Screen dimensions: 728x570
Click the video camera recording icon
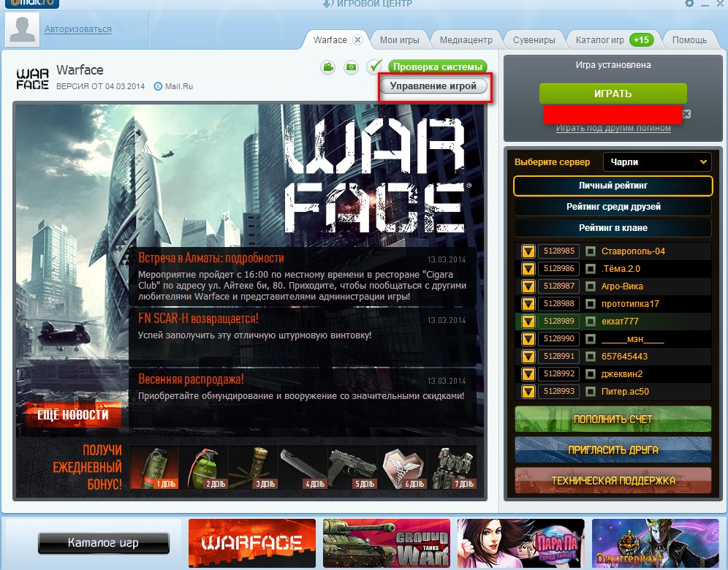(x=328, y=67)
